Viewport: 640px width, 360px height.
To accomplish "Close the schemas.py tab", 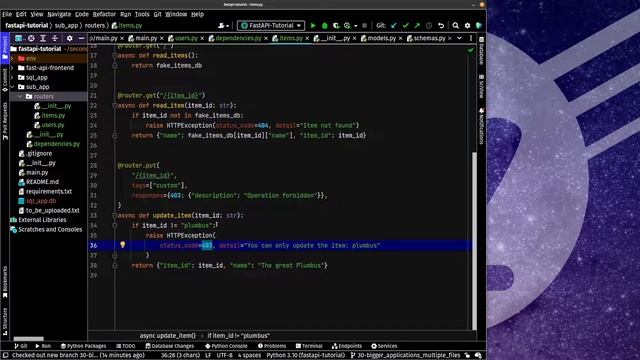I will 449,38.
